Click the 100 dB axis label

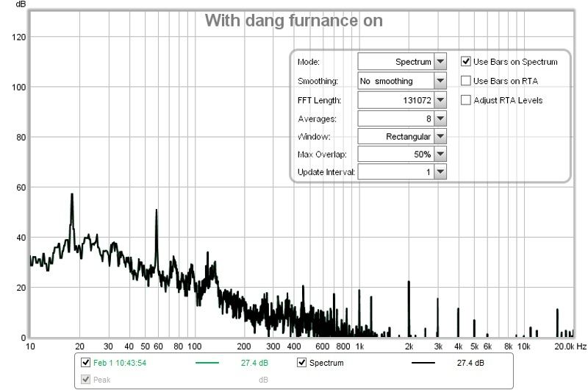click(x=18, y=87)
